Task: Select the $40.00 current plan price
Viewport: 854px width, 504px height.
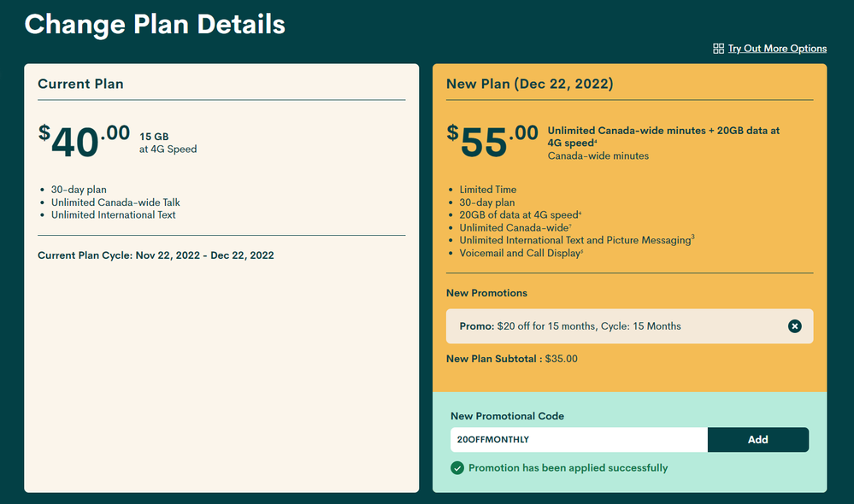Action: pyautogui.click(x=84, y=141)
